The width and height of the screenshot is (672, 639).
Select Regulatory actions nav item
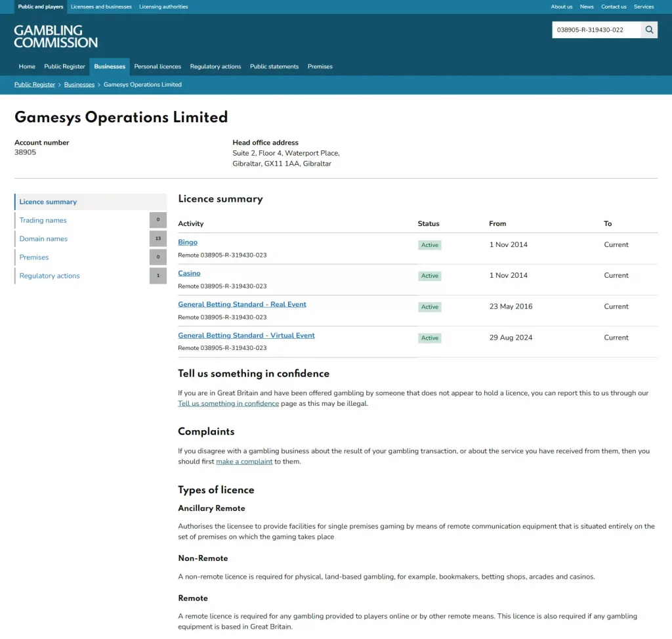pyautogui.click(x=215, y=66)
